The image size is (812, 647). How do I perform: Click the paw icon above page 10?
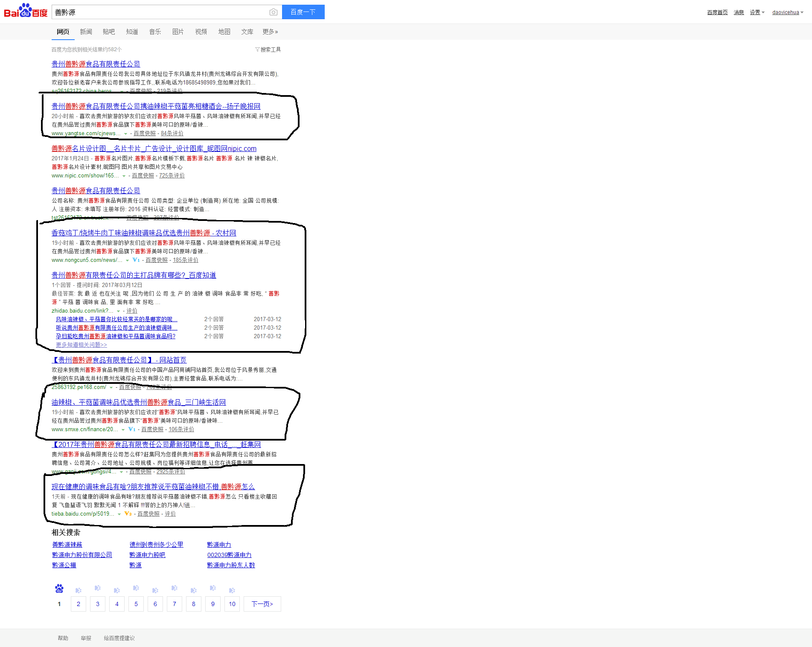pos(232,590)
